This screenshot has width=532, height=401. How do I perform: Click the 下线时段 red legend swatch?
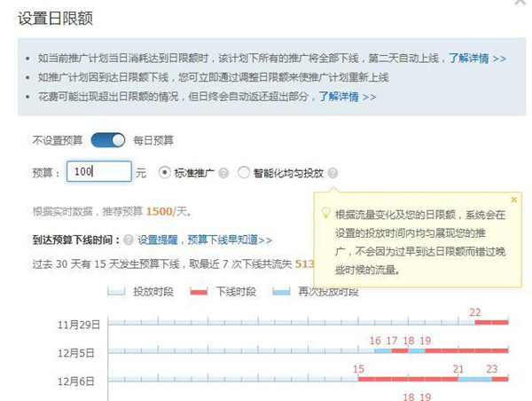point(200,291)
